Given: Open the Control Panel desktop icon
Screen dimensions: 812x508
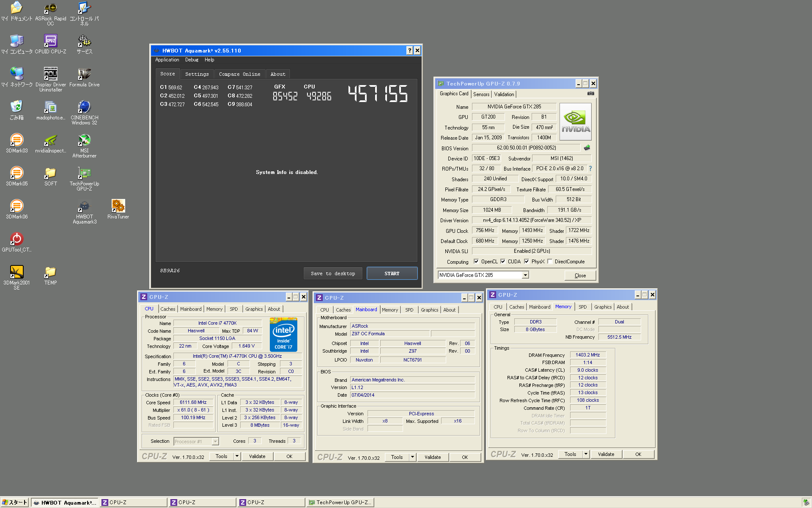Looking at the screenshot, I should click(x=84, y=13).
